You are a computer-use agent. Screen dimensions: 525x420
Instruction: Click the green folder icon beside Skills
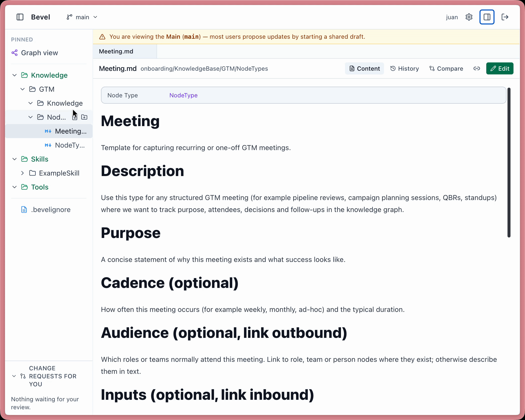[x=24, y=159]
